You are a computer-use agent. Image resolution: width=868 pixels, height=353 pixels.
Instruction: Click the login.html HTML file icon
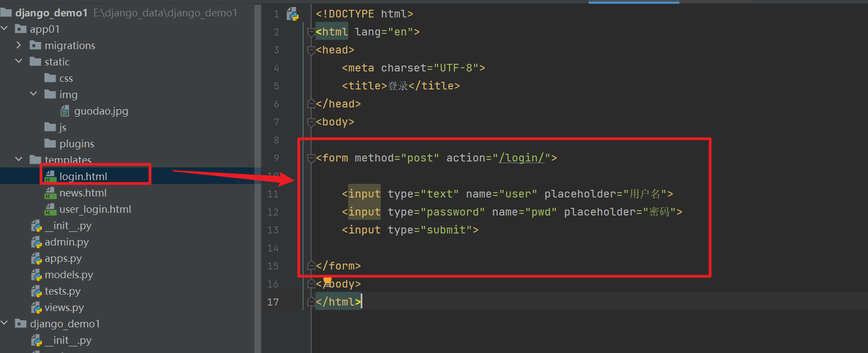(51, 176)
